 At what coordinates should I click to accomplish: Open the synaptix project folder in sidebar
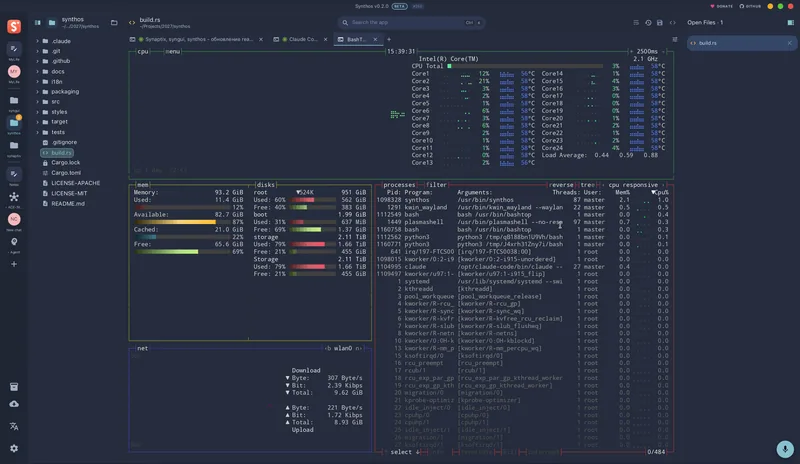point(14,145)
